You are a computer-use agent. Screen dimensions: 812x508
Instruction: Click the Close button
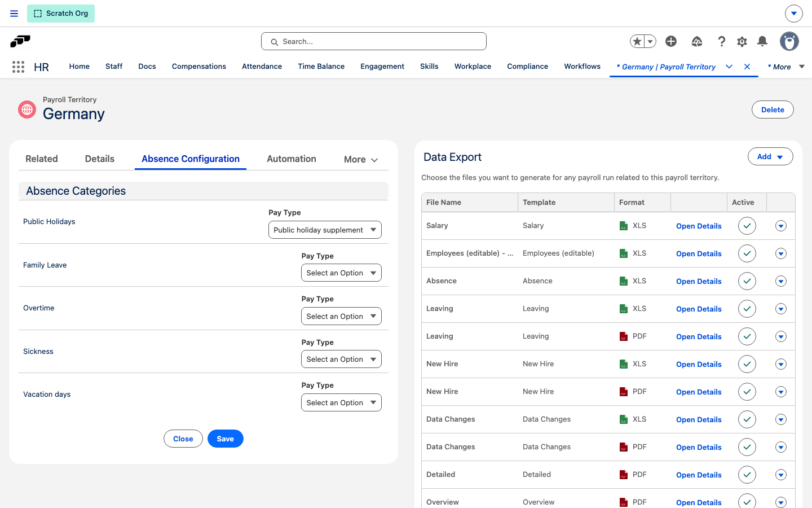183,439
